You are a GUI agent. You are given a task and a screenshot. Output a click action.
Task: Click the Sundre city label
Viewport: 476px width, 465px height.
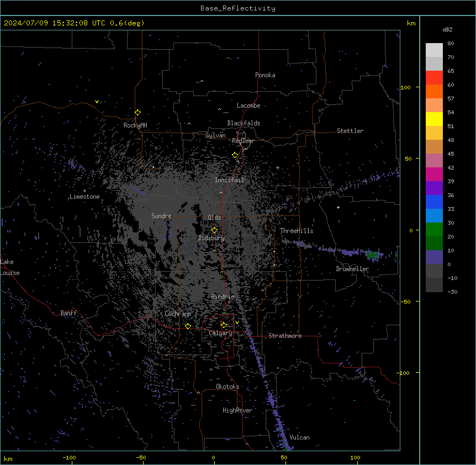pyautogui.click(x=161, y=216)
